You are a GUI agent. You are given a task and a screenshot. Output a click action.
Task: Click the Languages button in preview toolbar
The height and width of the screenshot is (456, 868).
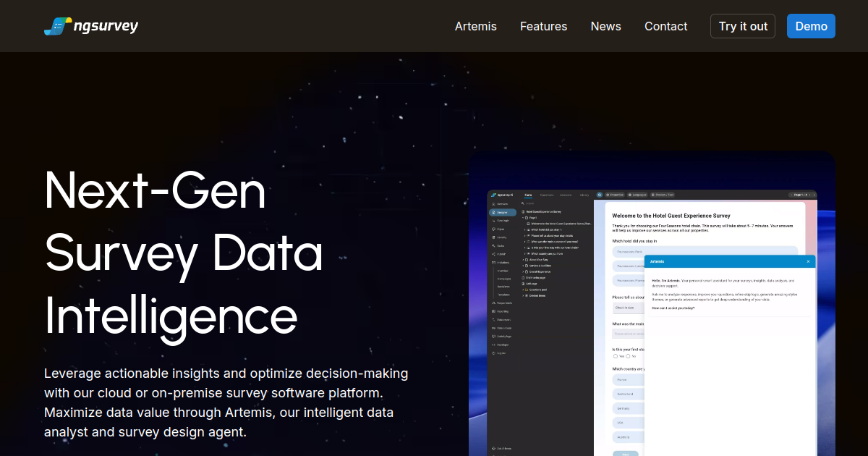tap(637, 195)
